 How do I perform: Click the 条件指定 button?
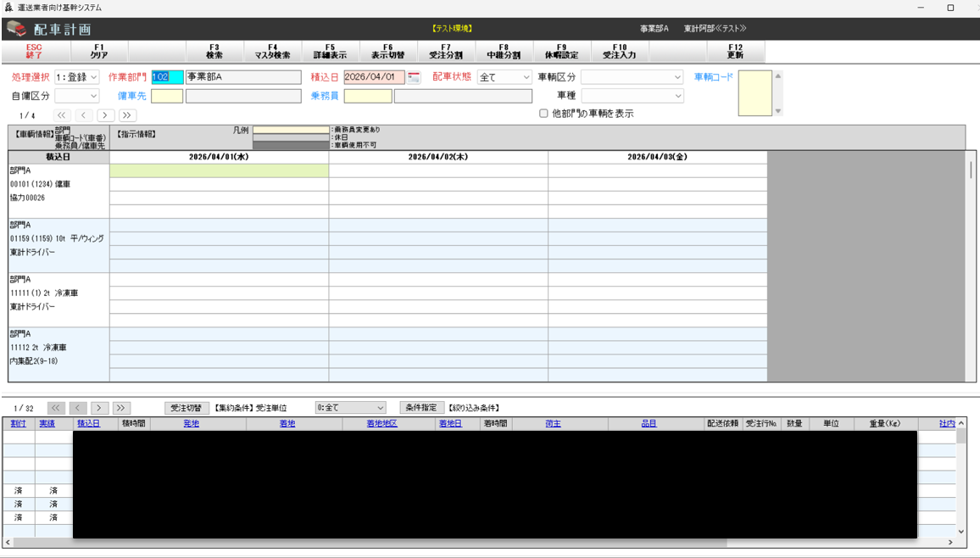tap(421, 408)
